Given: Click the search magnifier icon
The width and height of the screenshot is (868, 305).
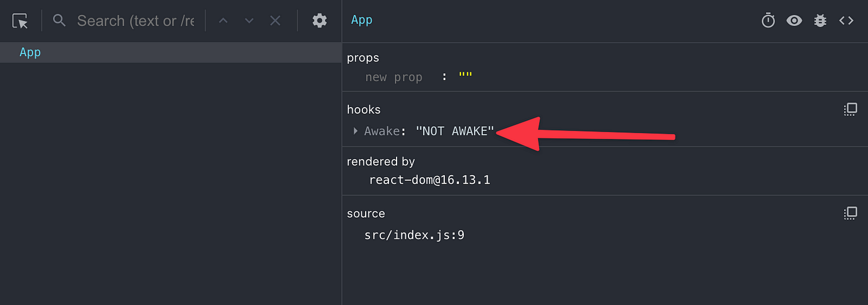Looking at the screenshot, I should pos(59,21).
